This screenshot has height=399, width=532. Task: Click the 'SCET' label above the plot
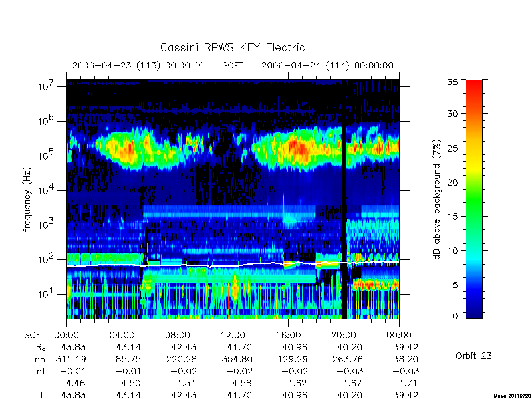233,65
